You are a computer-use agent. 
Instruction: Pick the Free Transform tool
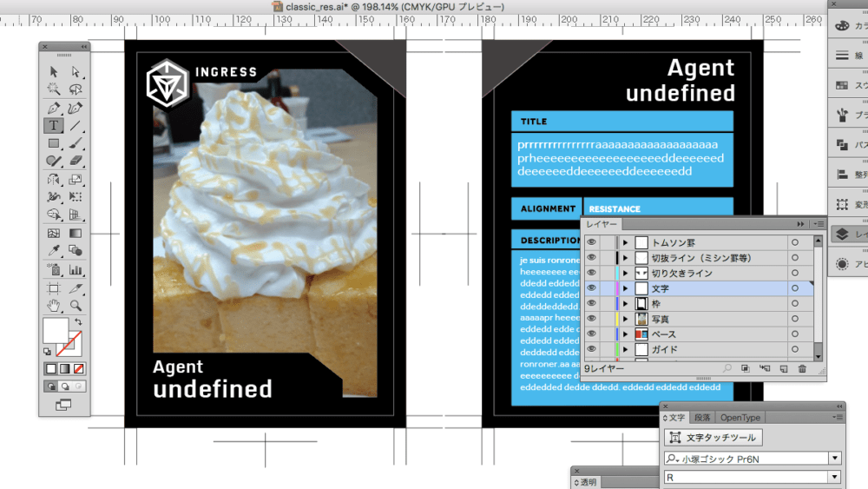click(76, 196)
